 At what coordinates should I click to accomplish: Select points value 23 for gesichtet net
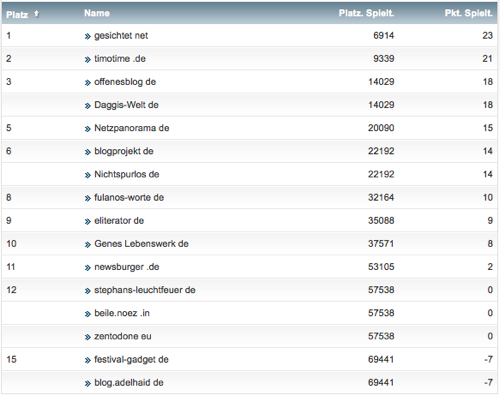(x=487, y=36)
